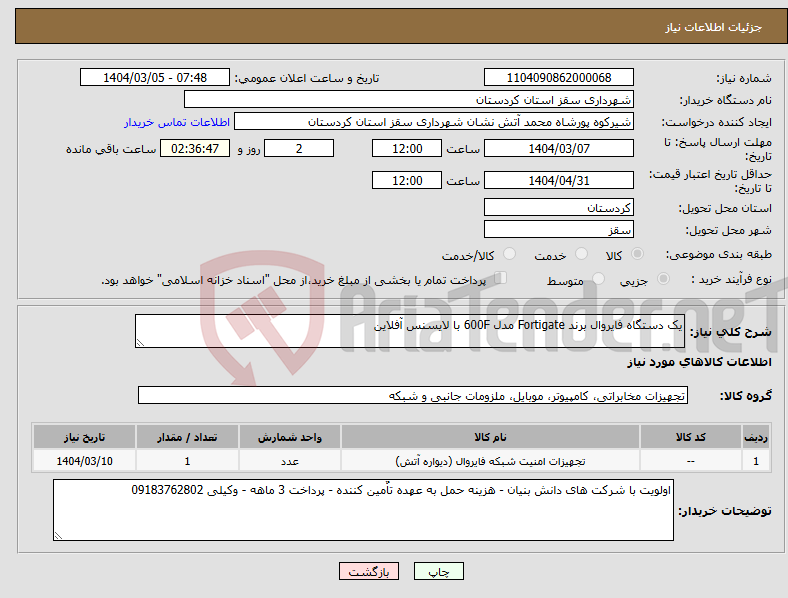Screen dimensions: 788x598
Task: Click the announcement date field 1404/03/05 - 07:48
Action: (x=155, y=77)
